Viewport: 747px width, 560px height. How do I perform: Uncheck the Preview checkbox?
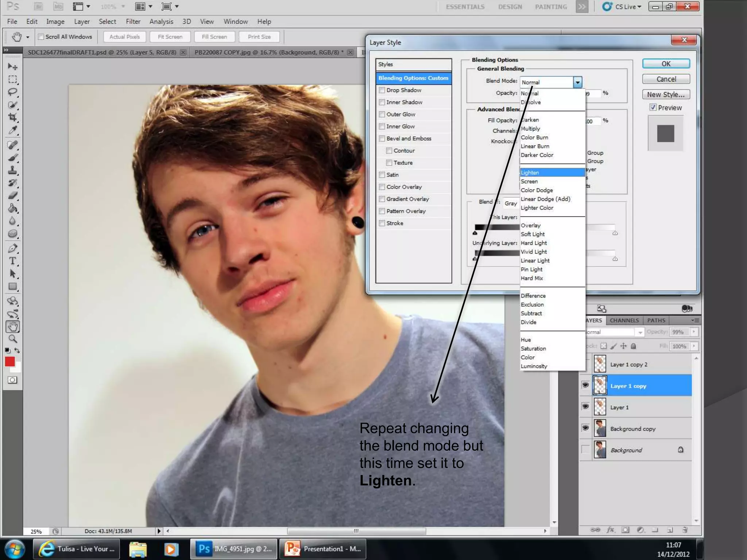tap(653, 108)
